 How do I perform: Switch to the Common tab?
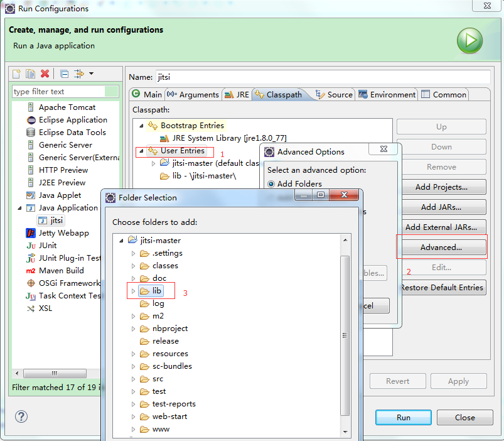click(444, 95)
